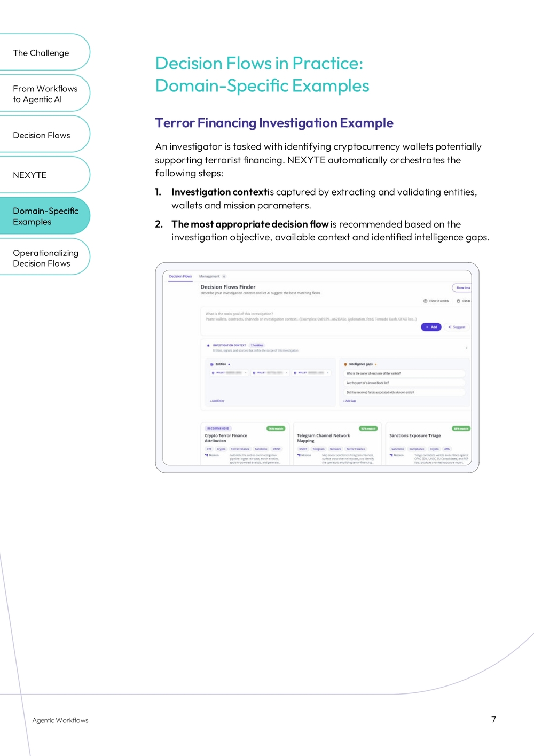Click the Recommended badge
The width and height of the screenshot is (534, 756).
[x=218, y=428]
